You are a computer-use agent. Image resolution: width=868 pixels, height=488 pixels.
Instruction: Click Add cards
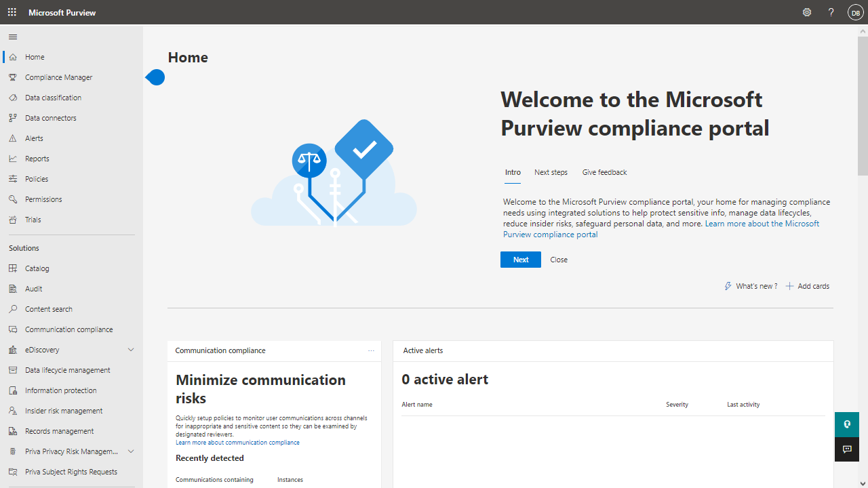808,286
